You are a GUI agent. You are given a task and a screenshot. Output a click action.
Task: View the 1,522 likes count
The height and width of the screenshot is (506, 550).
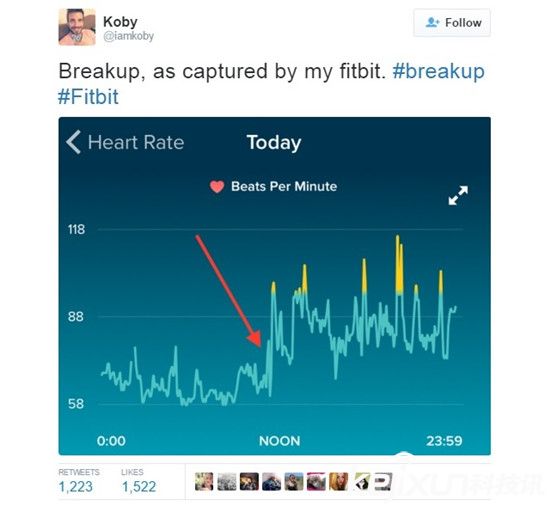[139, 487]
